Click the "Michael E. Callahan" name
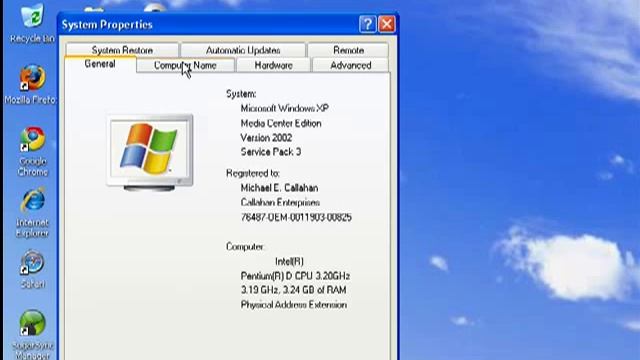 (279, 188)
